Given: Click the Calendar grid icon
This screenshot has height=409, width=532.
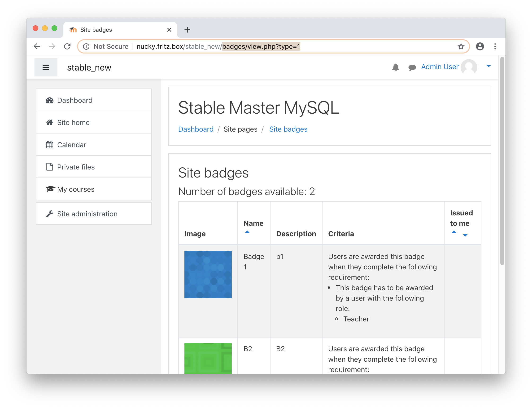Looking at the screenshot, I should (x=50, y=145).
